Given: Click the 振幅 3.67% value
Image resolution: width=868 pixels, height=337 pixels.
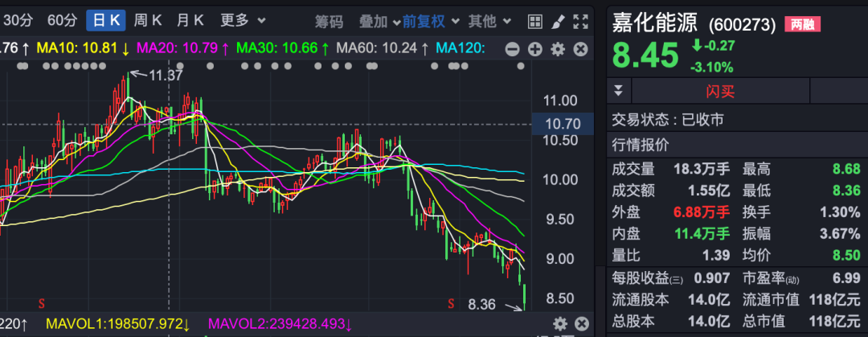Looking at the screenshot, I should click(840, 233).
